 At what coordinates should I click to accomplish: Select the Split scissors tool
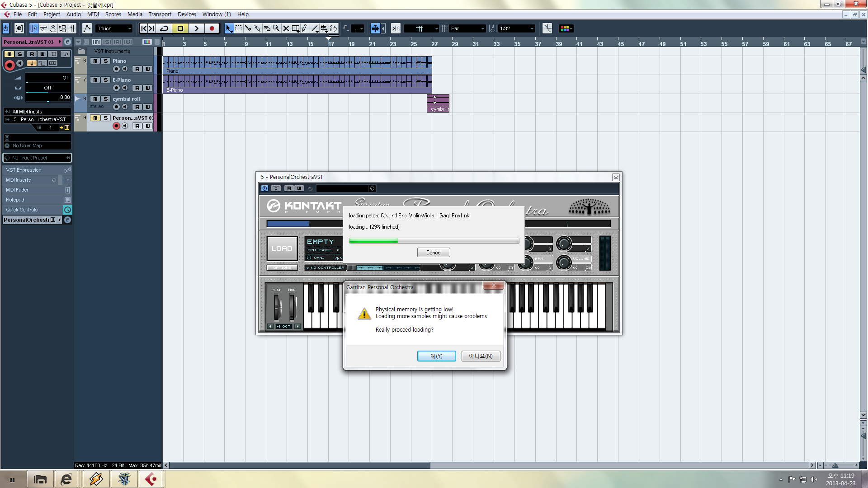click(248, 28)
